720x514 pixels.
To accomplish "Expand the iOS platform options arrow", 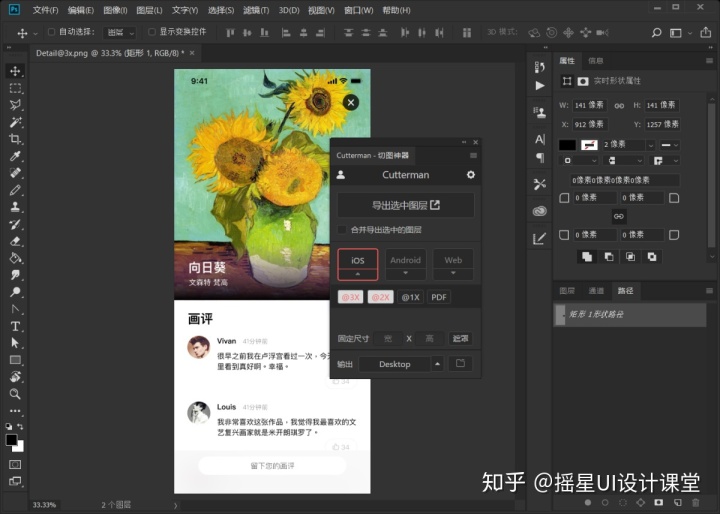I will tap(358, 274).
